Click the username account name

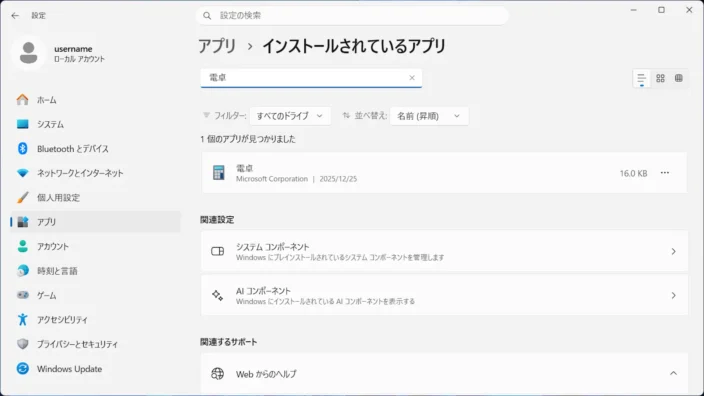click(x=73, y=48)
